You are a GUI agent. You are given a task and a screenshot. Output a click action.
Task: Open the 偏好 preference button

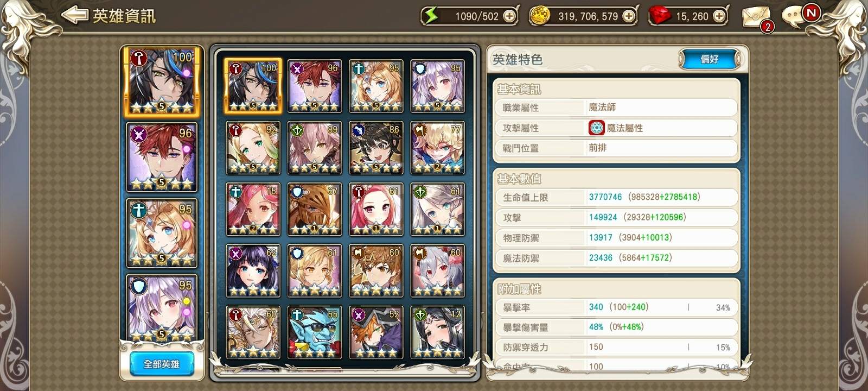pyautogui.click(x=710, y=59)
